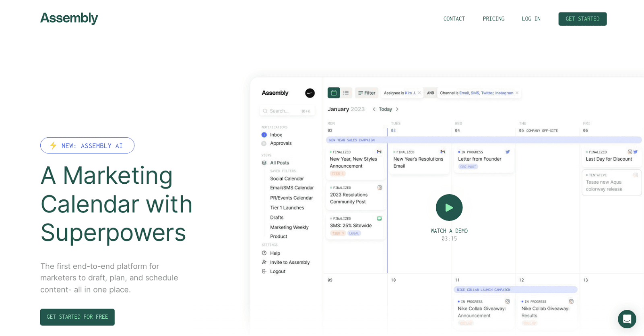Click the Log In link

tap(531, 19)
